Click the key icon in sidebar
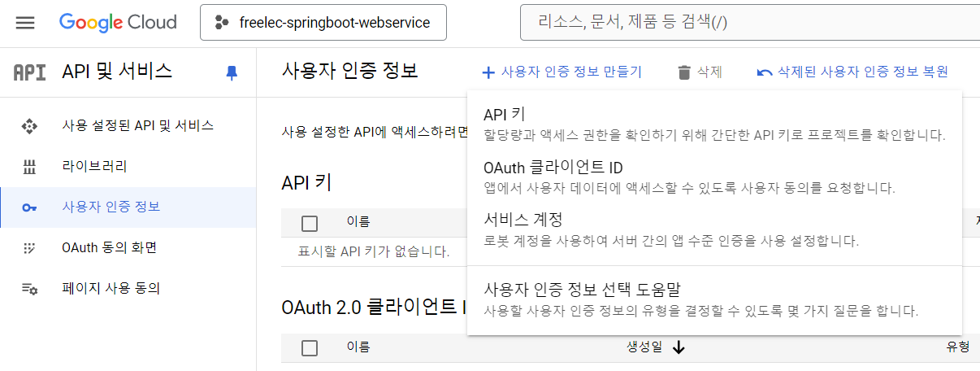980x371 pixels. pos(30,207)
